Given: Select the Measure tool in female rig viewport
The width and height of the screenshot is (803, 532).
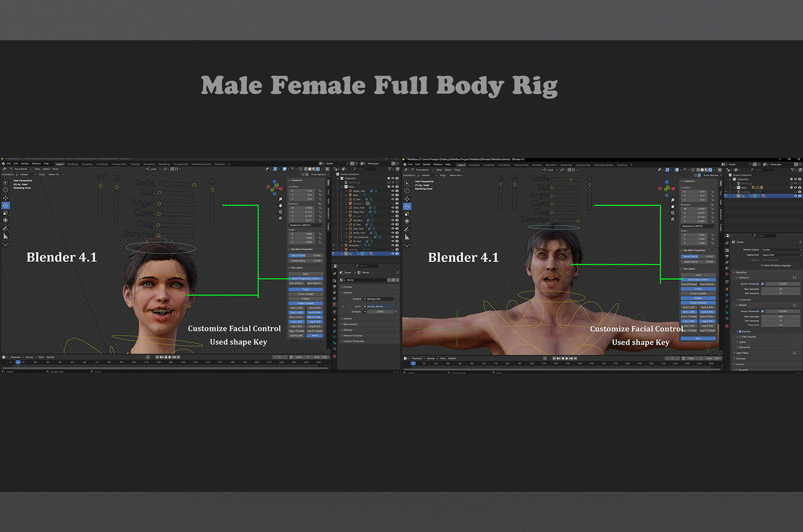Looking at the screenshot, I should click(x=6, y=236).
